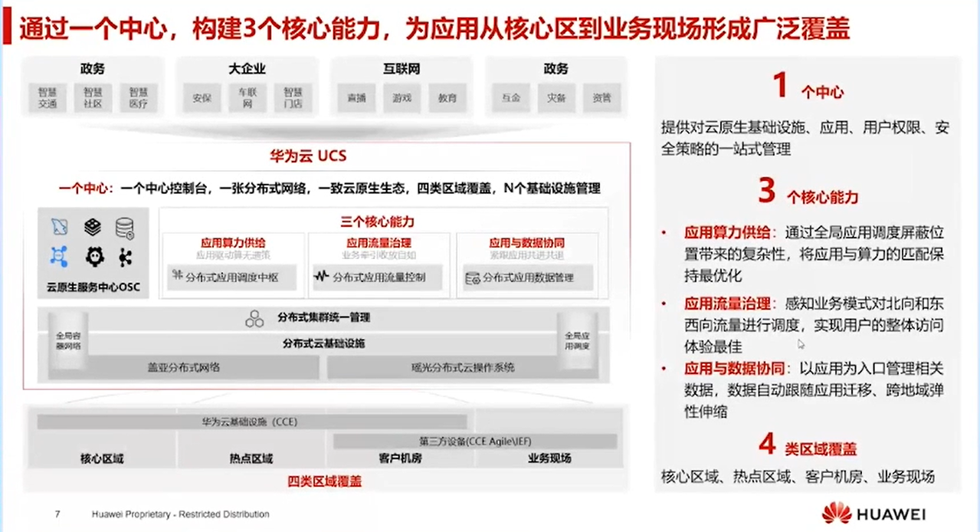
Task: Click the 核心区域 cell in the diagram
Action: tap(102, 459)
